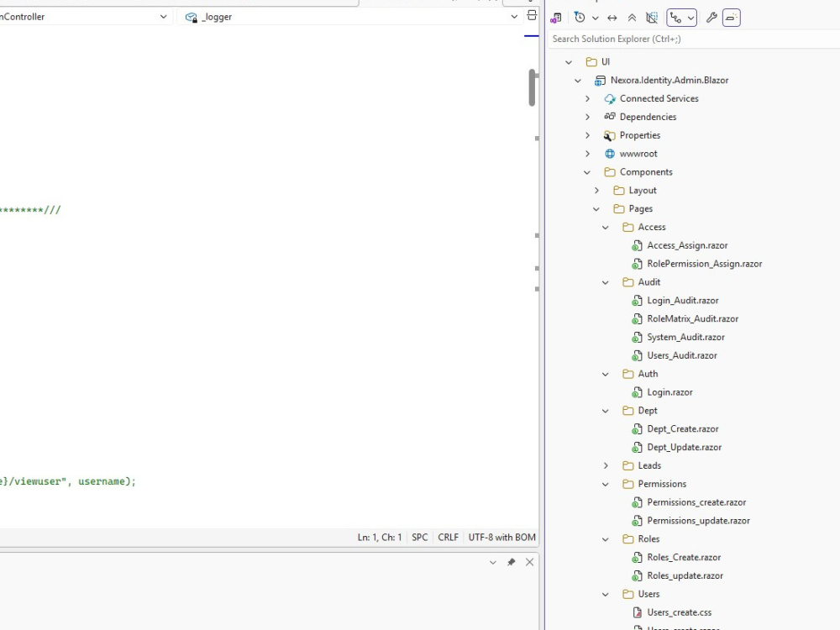The width and height of the screenshot is (840, 630).
Task: Collapse the Pages folder
Action: pyautogui.click(x=596, y=209)
